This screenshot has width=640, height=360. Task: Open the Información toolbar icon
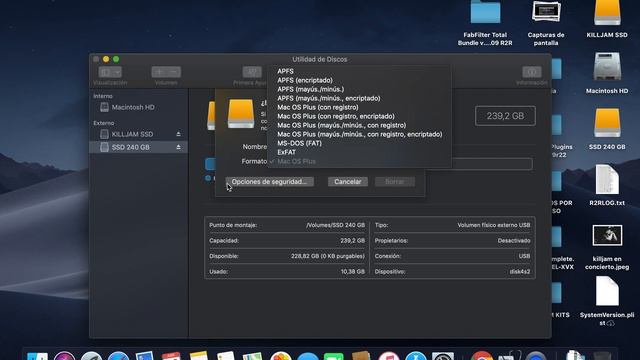click(532, 72)
